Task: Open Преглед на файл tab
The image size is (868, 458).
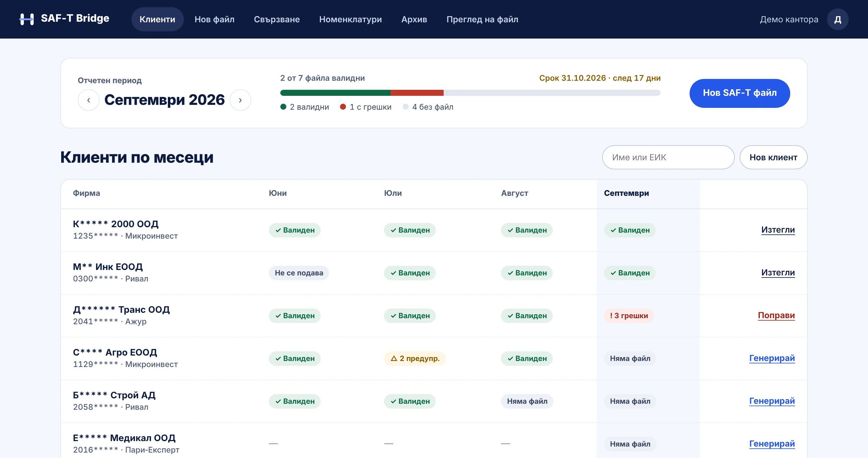Action: click(x=482, y=19)
